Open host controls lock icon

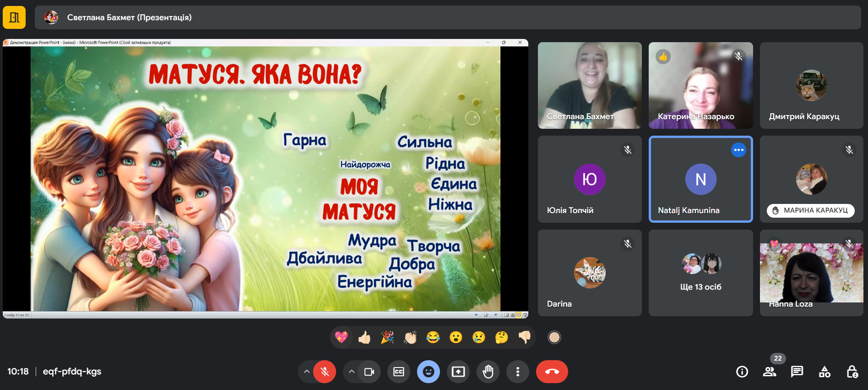click(852, 372)
